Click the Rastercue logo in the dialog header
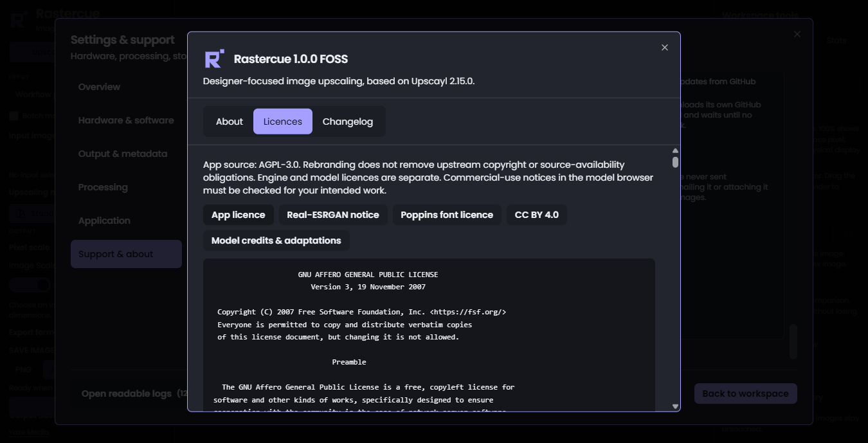Viewport: 868px width, 443px height. coord(214,59)
